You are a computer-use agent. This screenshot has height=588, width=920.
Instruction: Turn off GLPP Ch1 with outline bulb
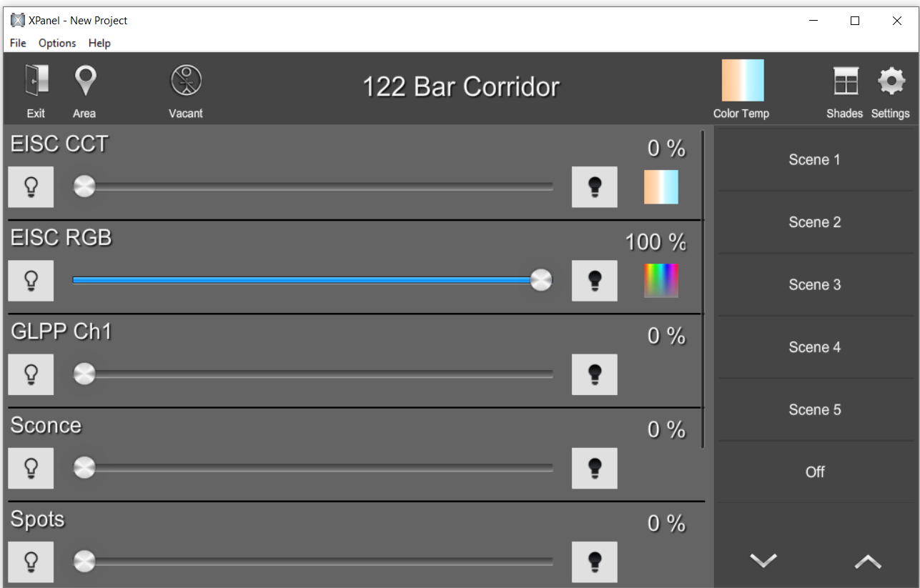point(31,374)
